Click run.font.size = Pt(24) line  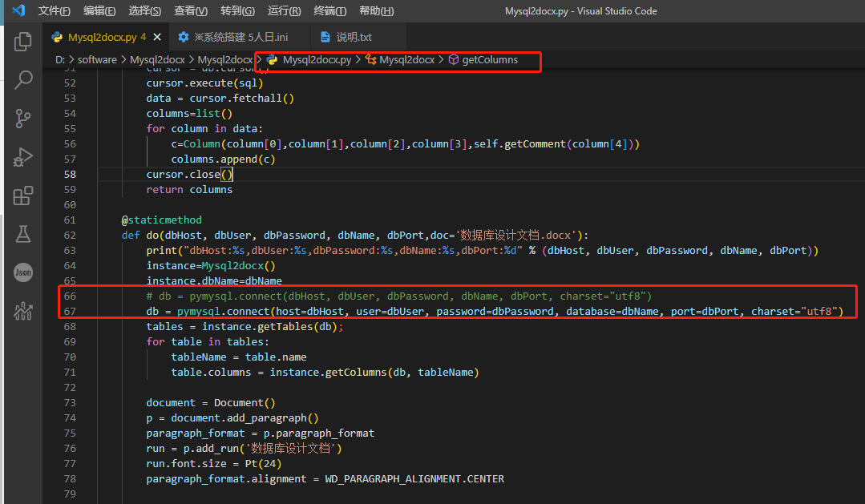click(x=214, y=463)
